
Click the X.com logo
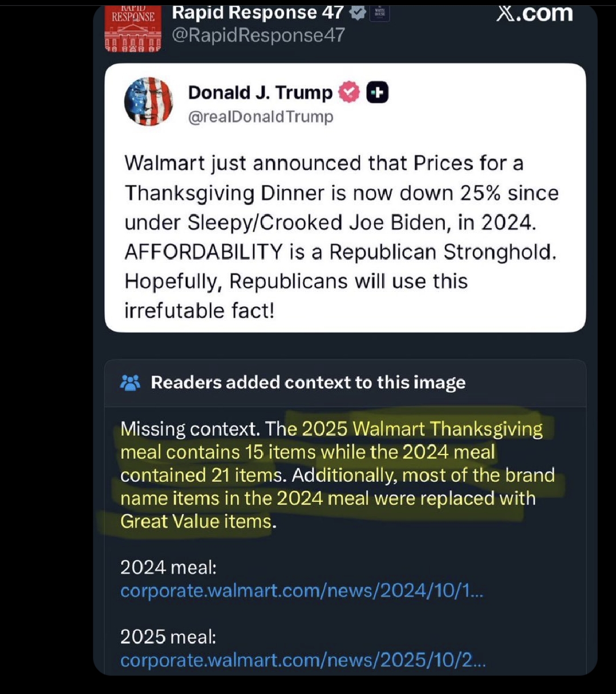(x=534, y=13)
